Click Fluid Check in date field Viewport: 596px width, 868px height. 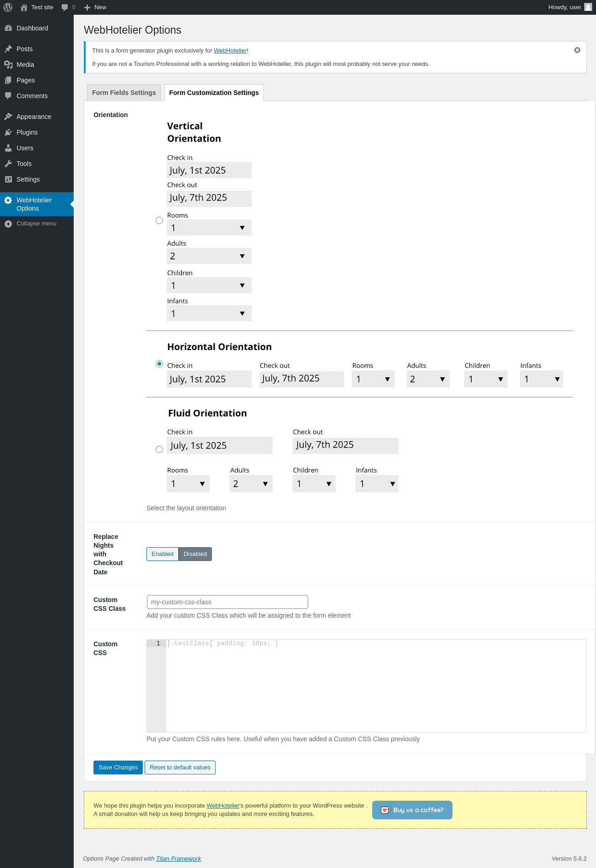(220, 445)
